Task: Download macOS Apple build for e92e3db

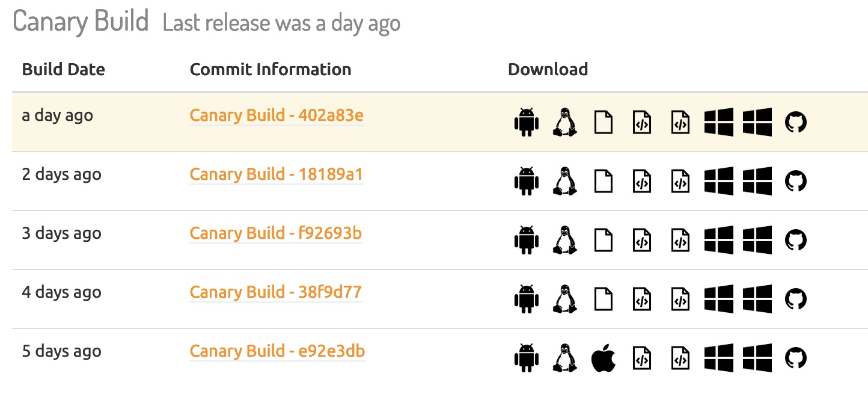Action: (x=604, y=358)
